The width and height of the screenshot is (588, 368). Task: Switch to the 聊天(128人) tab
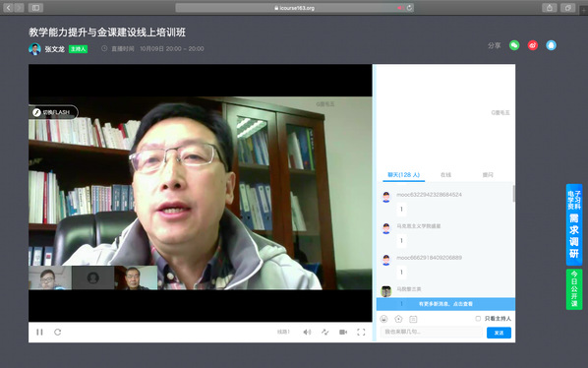pyautogui.click(x=403, y=175)
